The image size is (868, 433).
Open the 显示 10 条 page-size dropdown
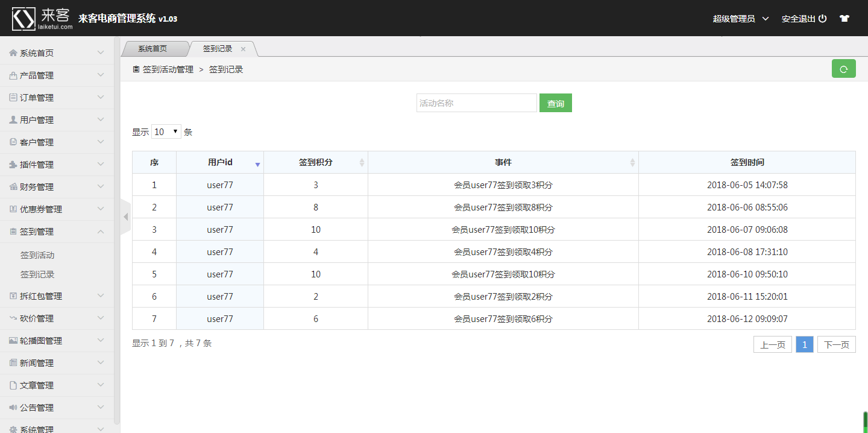pos(166,131)
